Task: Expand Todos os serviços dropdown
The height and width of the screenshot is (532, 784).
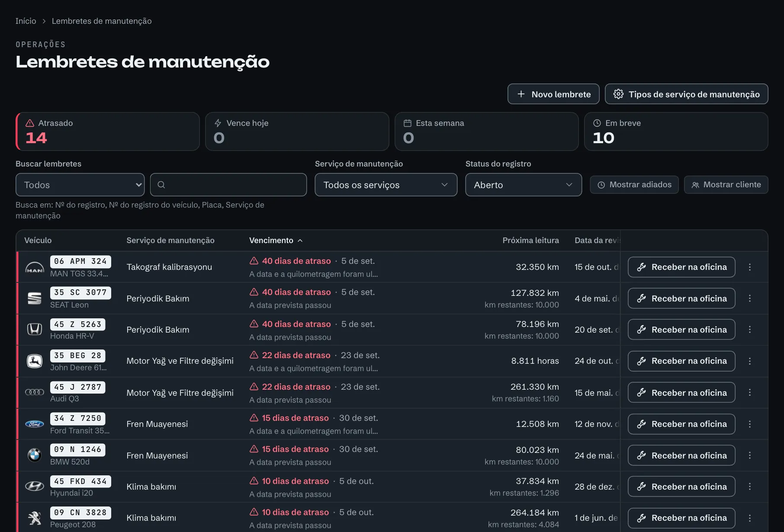Action: click(x=386, y=185)
